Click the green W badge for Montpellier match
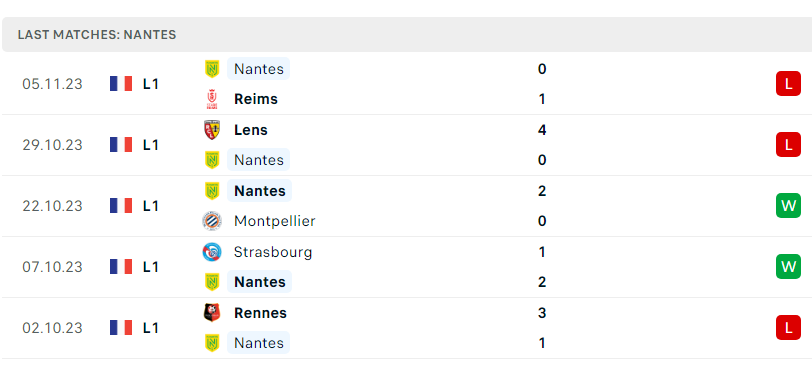Viewport: 812px width, 365px height. pos(788,206)
